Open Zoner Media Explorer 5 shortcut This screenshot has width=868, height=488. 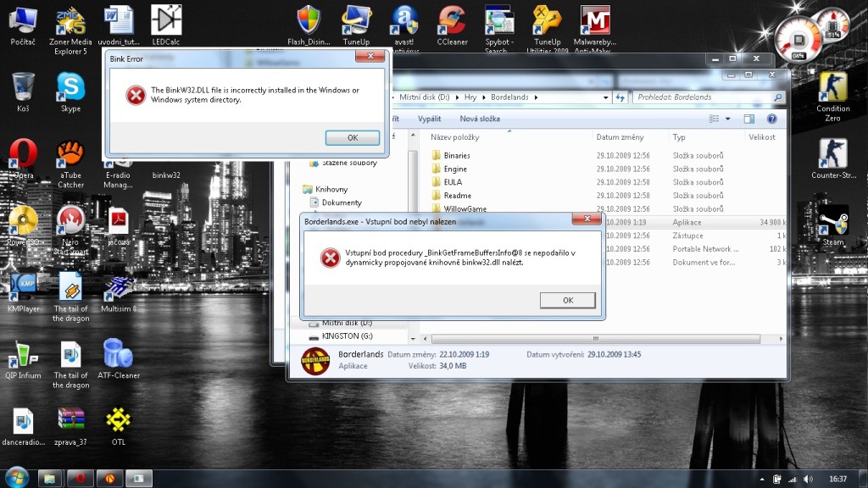pos(70,30)
